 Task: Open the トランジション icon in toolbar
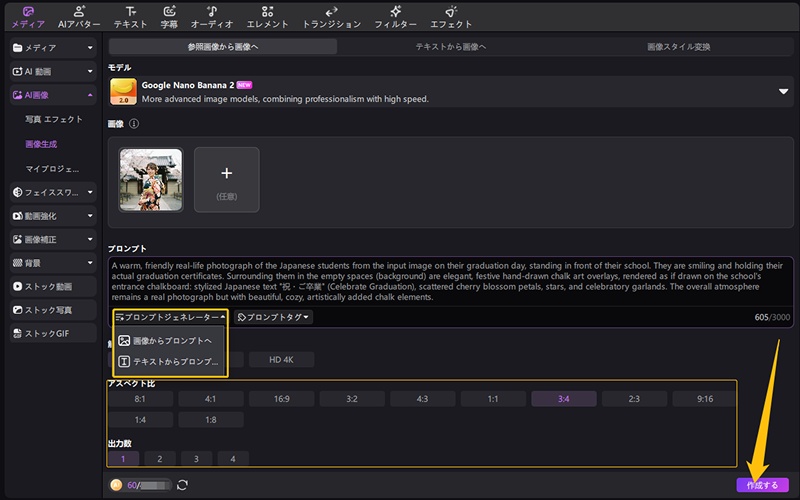(331, 15)
